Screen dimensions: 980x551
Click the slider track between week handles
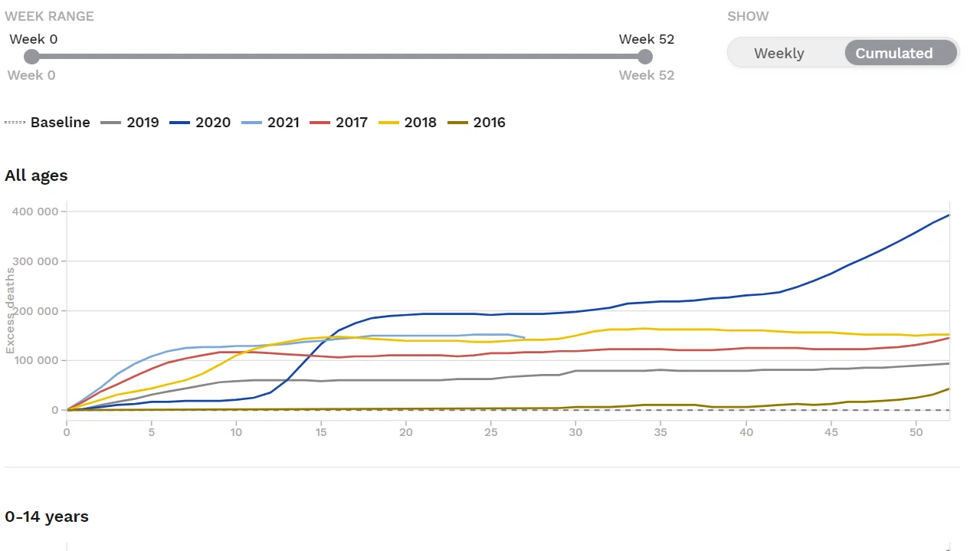337,57
